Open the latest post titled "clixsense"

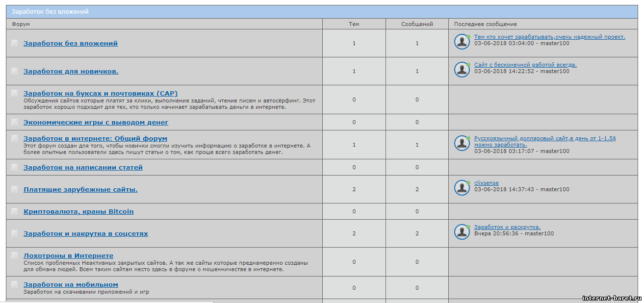(486, 183)
